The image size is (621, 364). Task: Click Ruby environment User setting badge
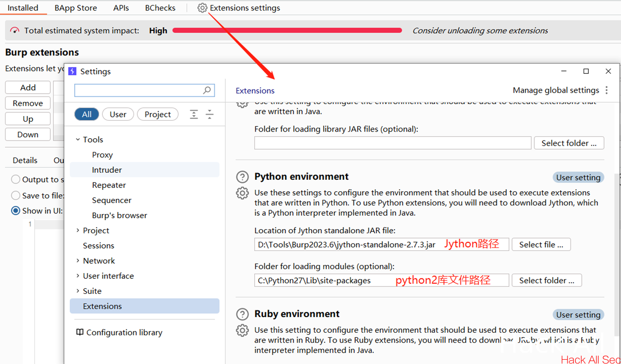pyautogui.click(x=578, y=315)
